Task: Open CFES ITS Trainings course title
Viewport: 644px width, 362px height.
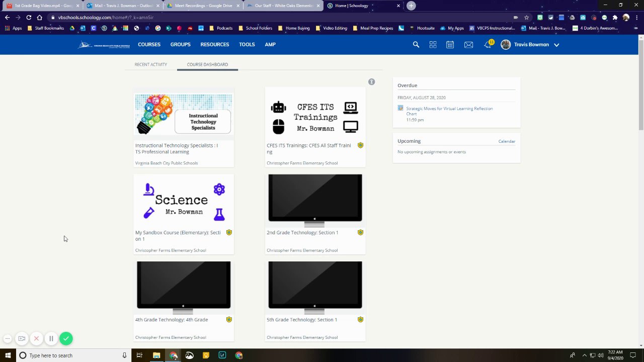Action: pyautogui.click(x=308, y=148)
